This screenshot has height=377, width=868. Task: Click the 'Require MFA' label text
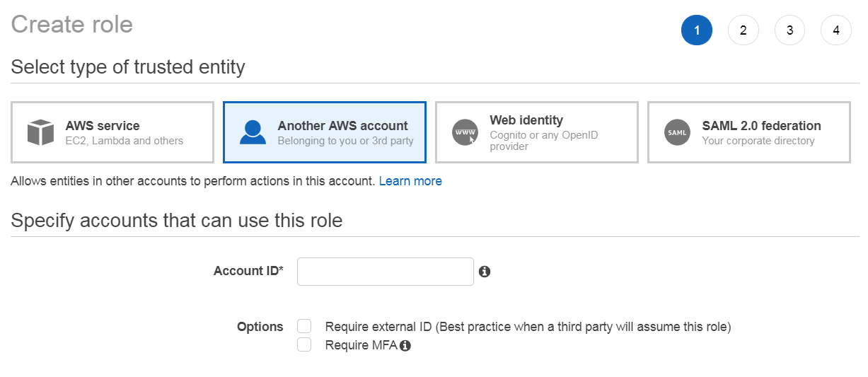coord(361,345)
